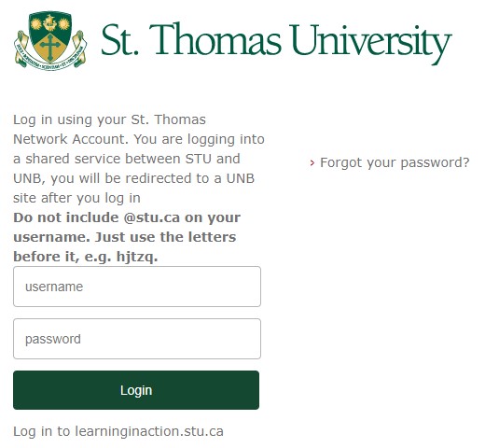The height and width of the screenshot is (448, 499).
Task: Click the right end of the password box
Action: (248, 339)
